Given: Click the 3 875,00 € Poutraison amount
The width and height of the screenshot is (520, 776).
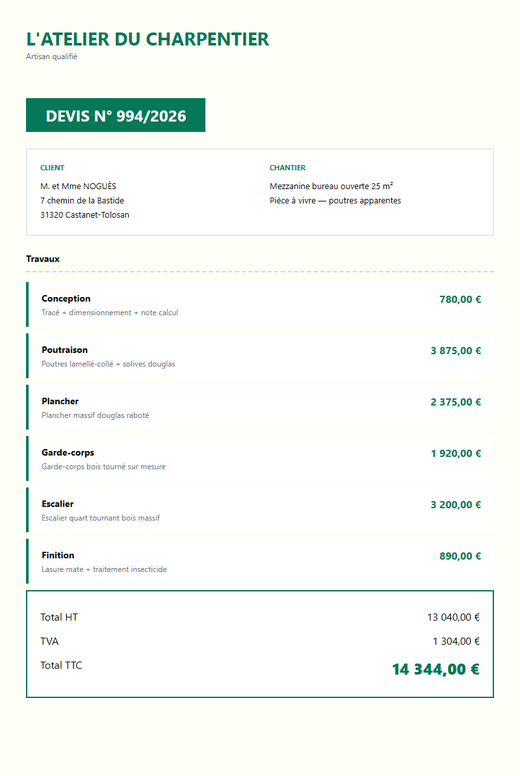Looking at the screenshot, I should click(x=456, y=351).
